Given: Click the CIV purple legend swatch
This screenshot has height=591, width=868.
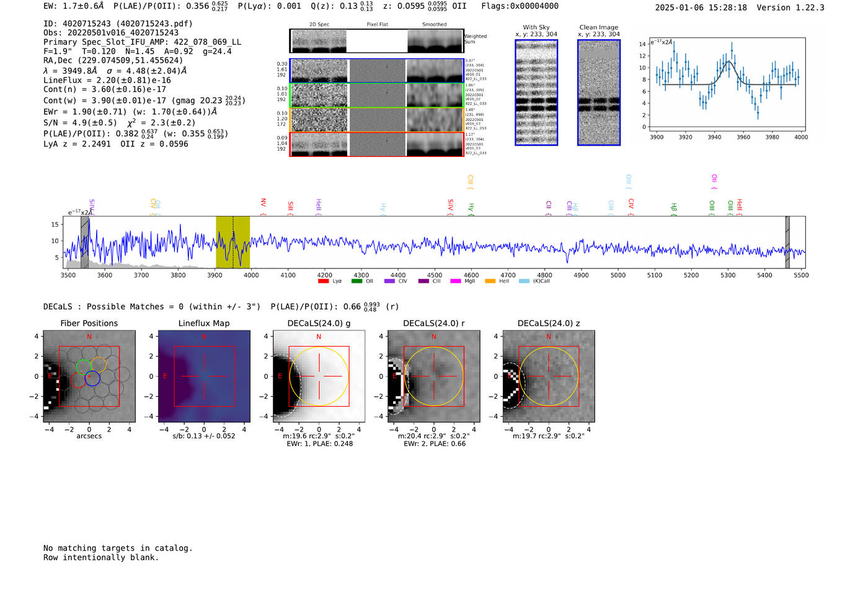Looking at the screenshot, I should (389, 281).
